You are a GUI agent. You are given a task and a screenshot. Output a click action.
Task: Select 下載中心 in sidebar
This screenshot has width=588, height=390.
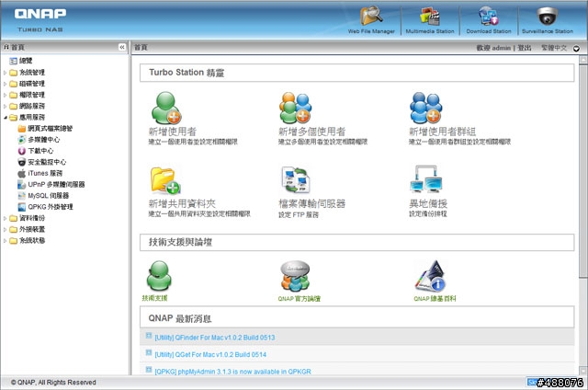tap(40, 151)
